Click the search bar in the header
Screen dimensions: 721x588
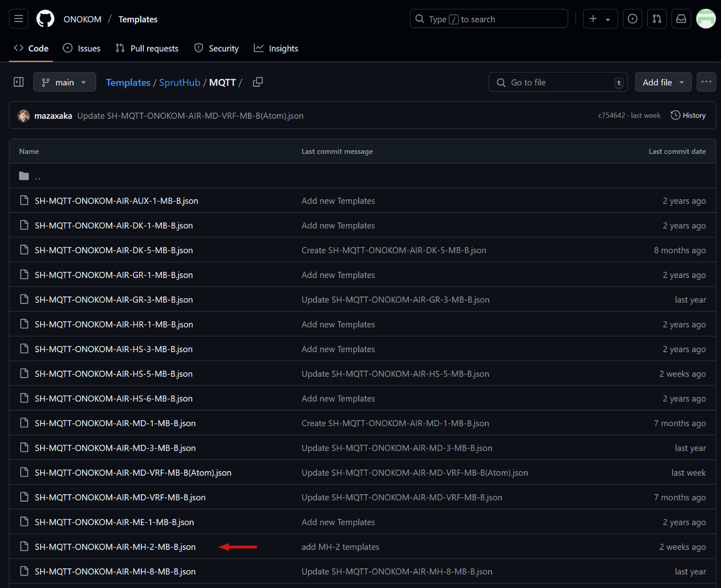point(489,19)
